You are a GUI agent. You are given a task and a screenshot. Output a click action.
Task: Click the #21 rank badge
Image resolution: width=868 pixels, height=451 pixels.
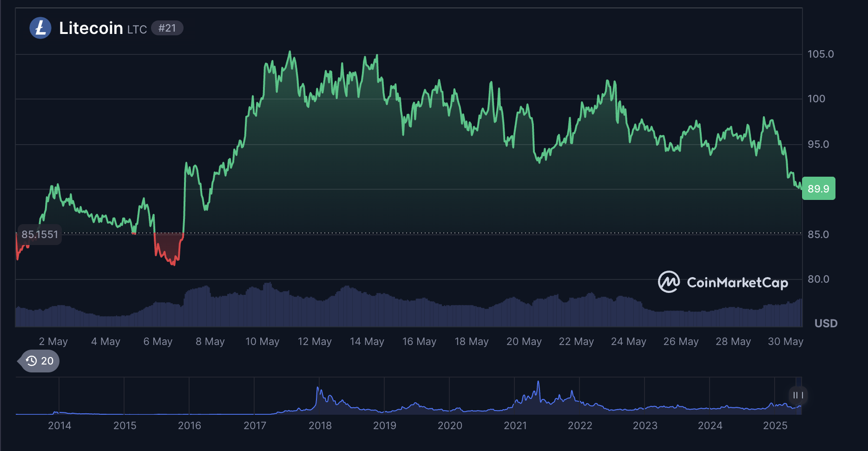(167, 28)
